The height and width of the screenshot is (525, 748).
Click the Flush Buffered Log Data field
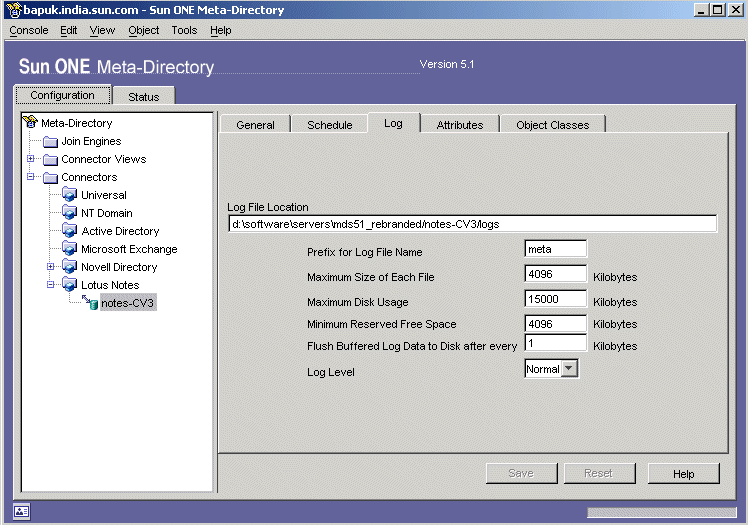pos(555,343)
